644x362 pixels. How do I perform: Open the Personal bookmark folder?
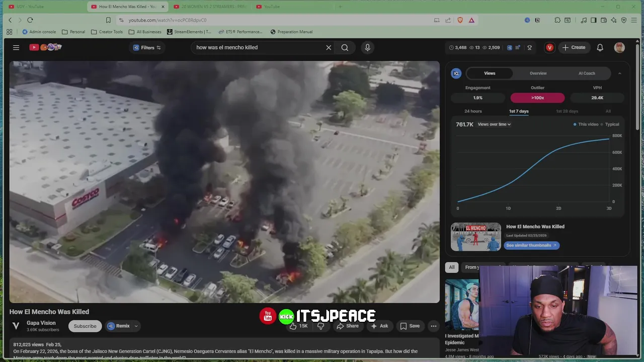[x=73, y=32]
